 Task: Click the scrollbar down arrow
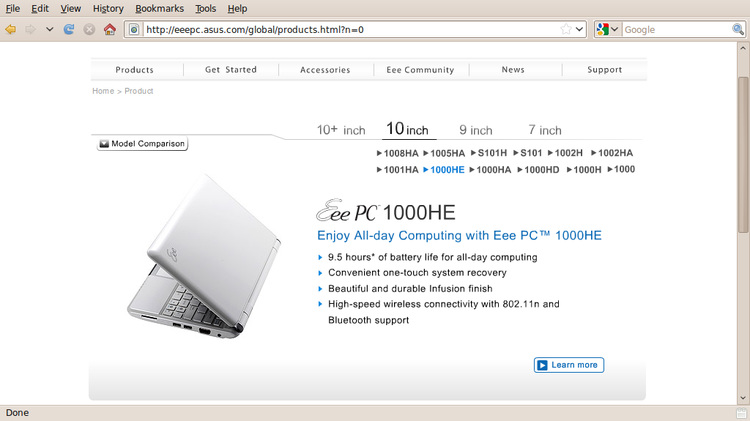[x=743, y=398]
